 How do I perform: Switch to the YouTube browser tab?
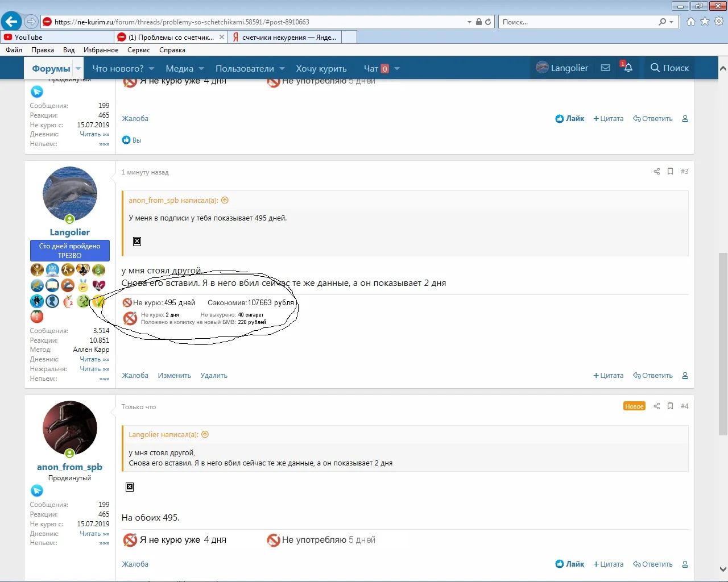click(x=57, y=38)
